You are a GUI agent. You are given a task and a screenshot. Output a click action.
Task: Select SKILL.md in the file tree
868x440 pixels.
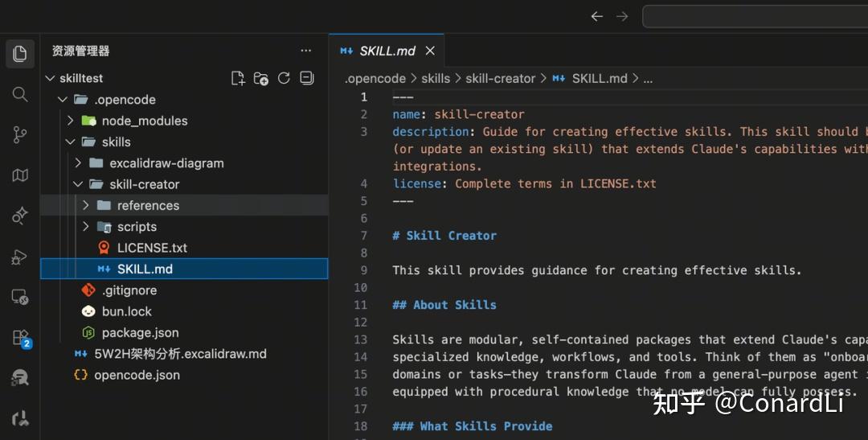click(x=183, y=269)
